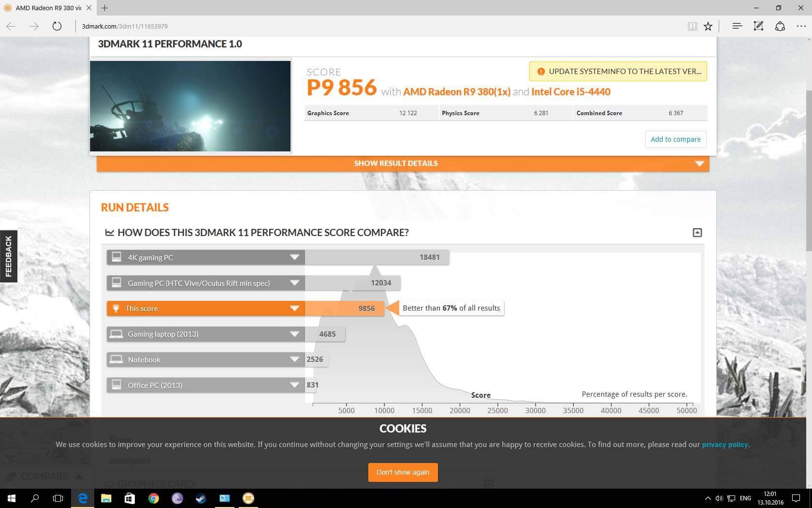The height and width of the screenshot is (508, 812).
Task: Open the Windows Store from the taskbar
Action: [x=130, y=498]
